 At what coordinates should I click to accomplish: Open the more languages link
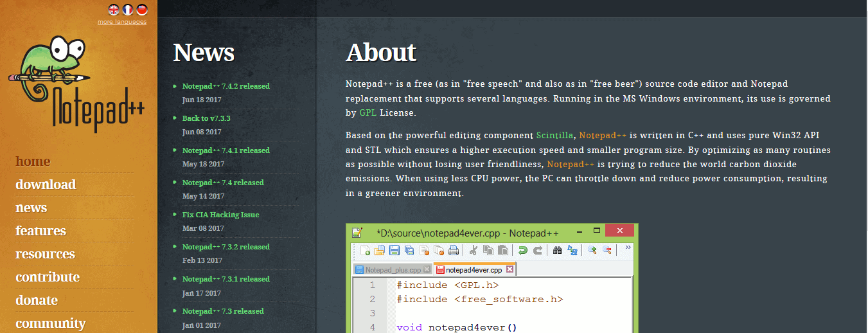coord(122,22)
